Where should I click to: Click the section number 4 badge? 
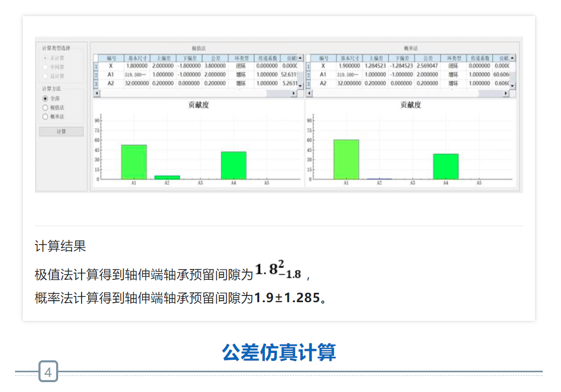pos(48,372)
